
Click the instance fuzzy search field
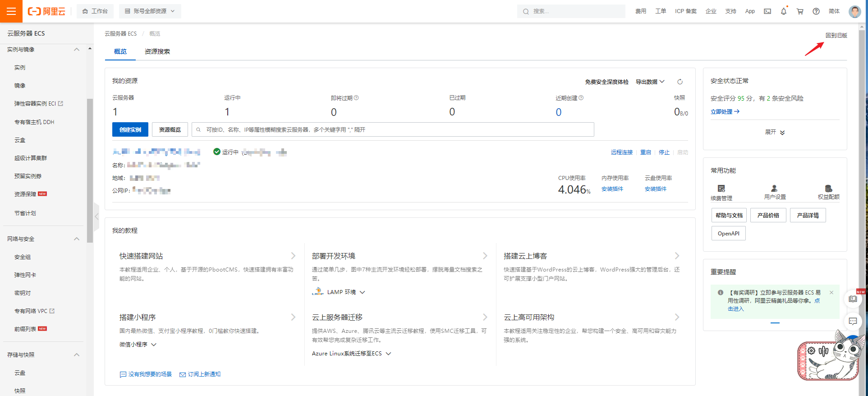(393, 130)
